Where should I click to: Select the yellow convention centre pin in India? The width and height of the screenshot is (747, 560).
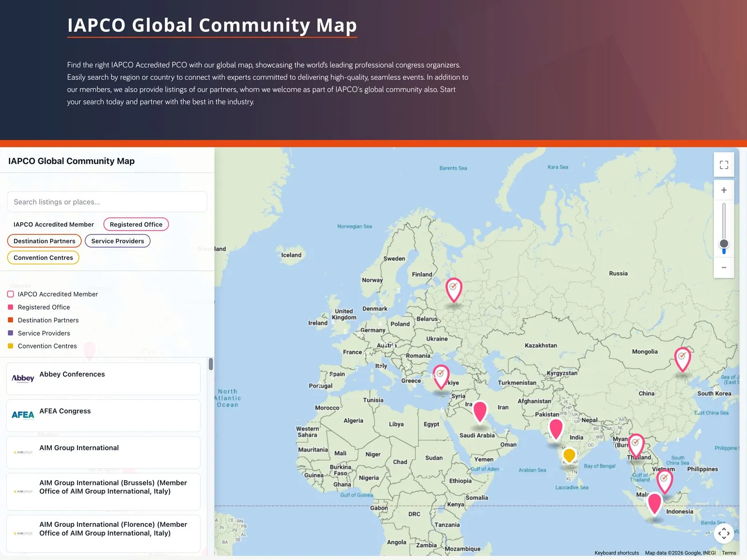(x=569, y=455)
